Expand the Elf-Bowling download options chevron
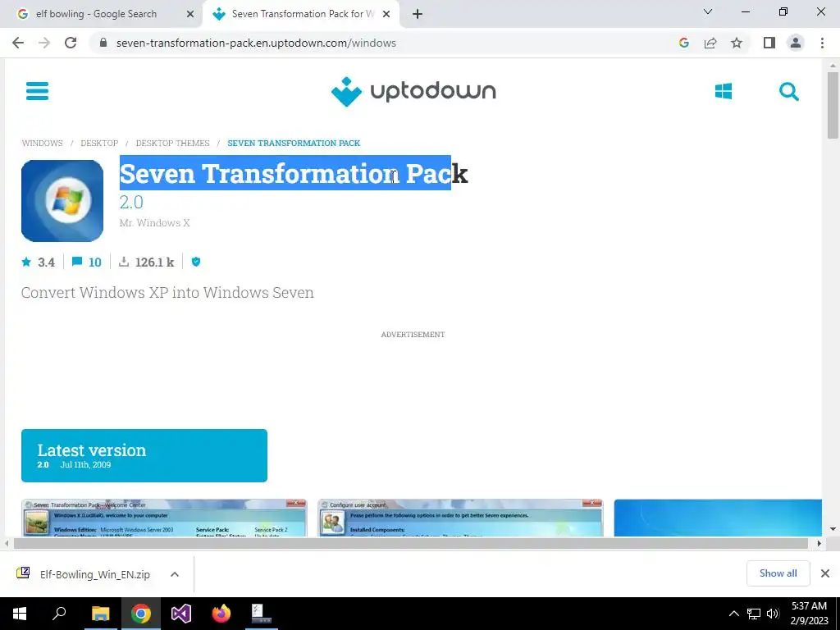 174,574
